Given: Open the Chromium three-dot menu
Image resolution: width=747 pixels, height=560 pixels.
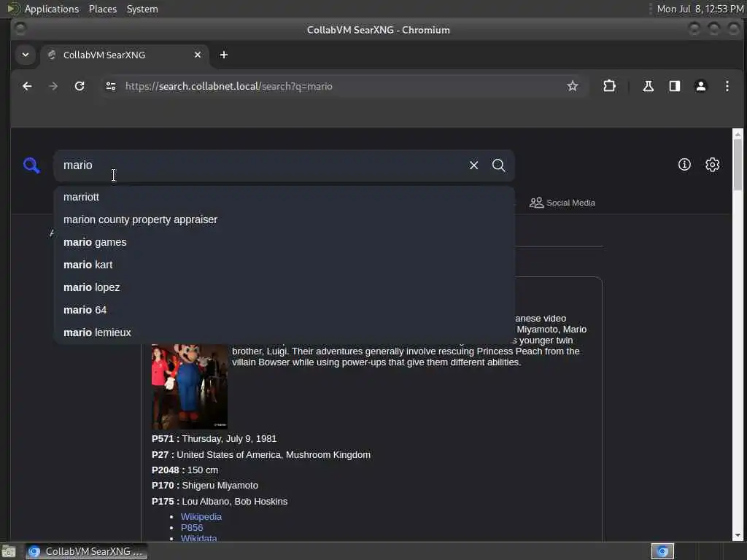Looking at the screenshot, I should click(727, 86).
